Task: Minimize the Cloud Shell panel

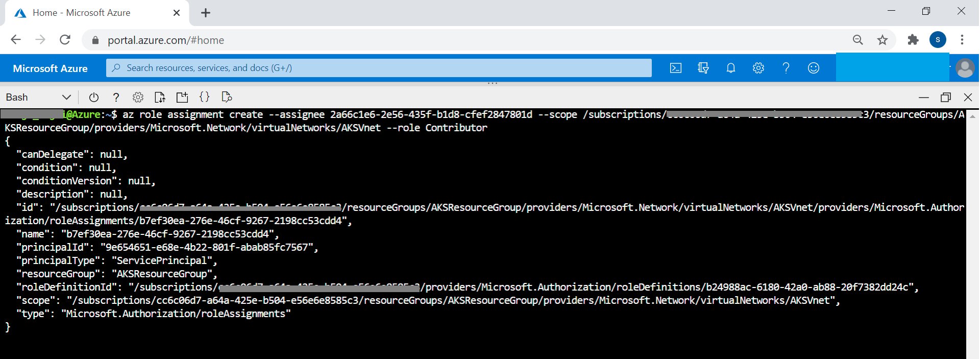Action: pos(924,97)
